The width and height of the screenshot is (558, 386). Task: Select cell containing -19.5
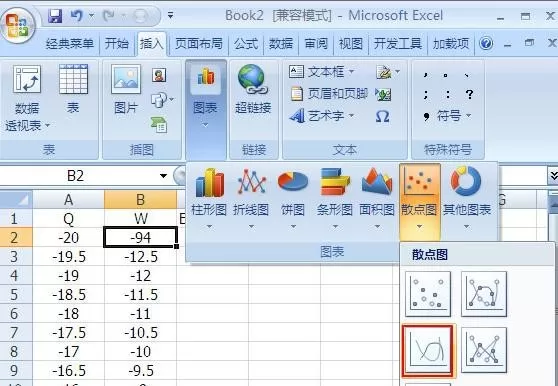68,257
